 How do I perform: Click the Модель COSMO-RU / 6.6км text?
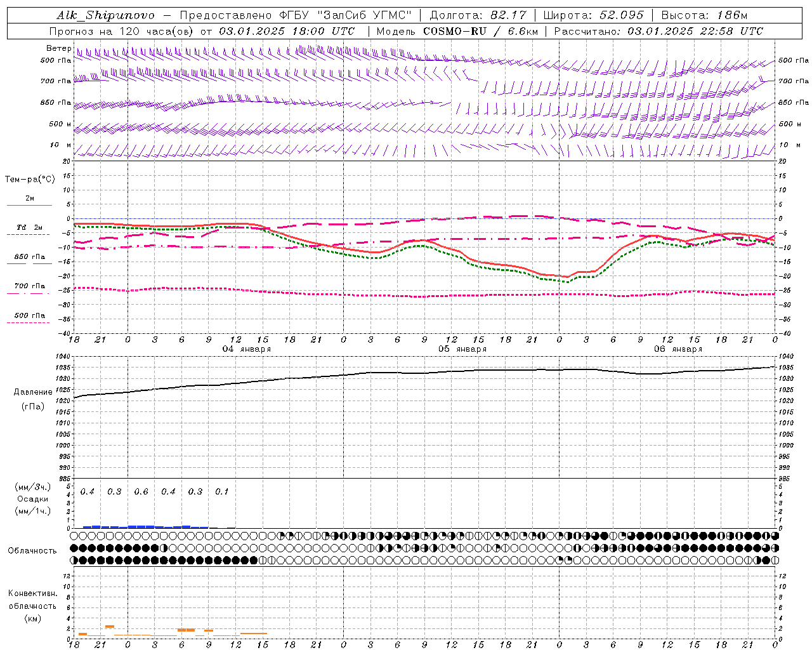(x=457, y=31)
